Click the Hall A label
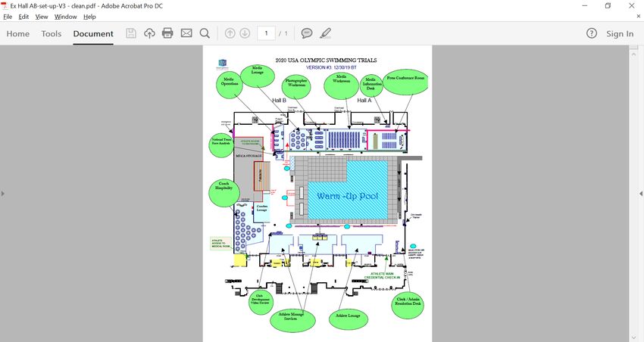Image resolution: width=644 pixels, height=342 pixels. click(x=364, y=100)
